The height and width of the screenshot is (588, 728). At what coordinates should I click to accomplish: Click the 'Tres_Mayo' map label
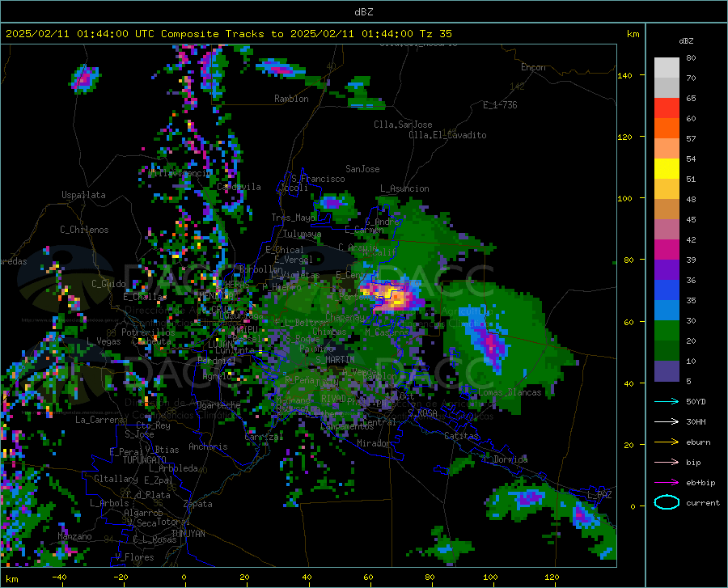click(x=293, y=218)
